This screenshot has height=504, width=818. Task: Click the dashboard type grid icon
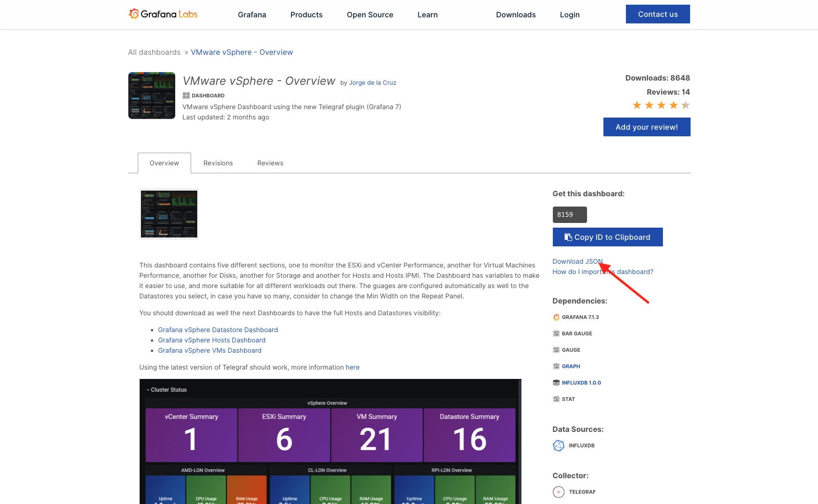(x=186, y=96)
